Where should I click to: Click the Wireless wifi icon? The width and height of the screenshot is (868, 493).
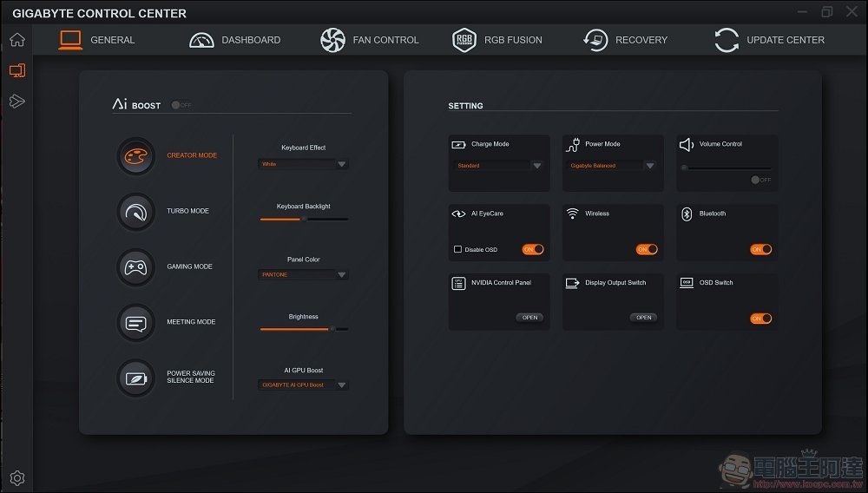point(572,214)
